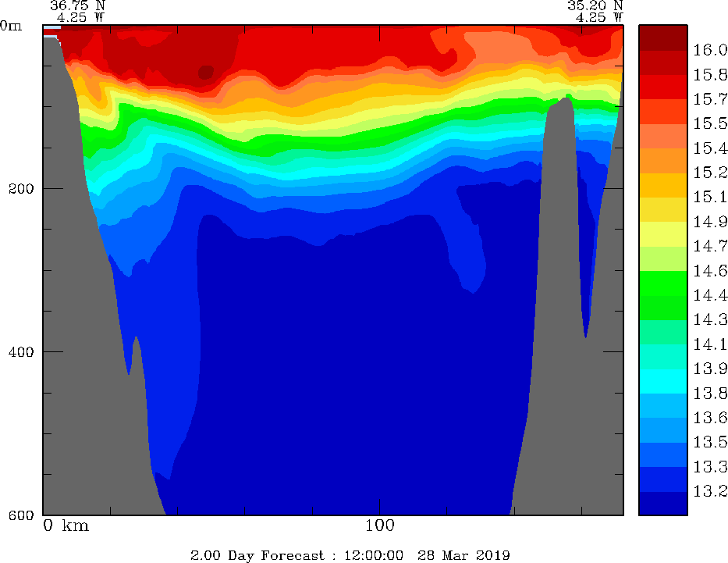The image size is (728, 563).
Task: Select the colorbar band between 14.3 and 14.1
Action: (x=663, y=332)
